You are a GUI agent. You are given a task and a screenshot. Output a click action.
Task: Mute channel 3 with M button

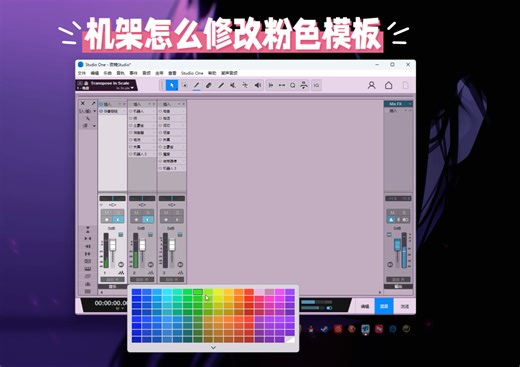click(x=166, y=213)
